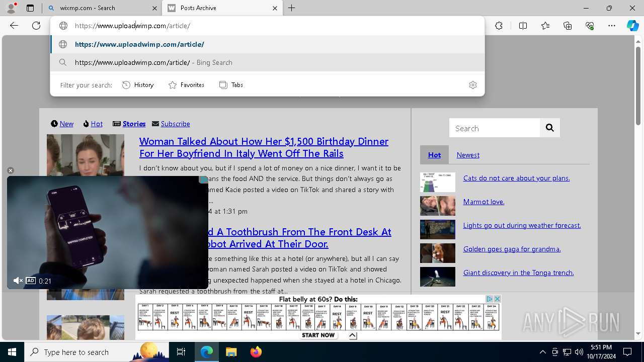The height and width of the screenshot is (362, 644).
Task: Reload the page with refresh icon
Action: coord(36,26)
